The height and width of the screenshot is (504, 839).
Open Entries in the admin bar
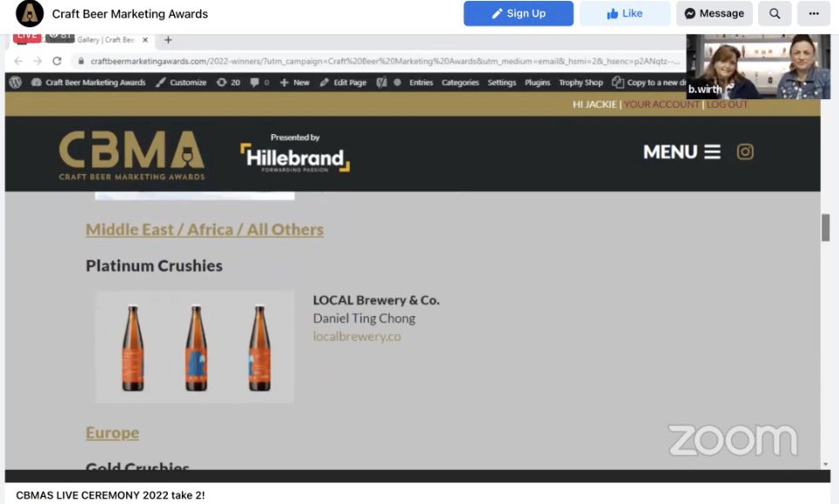coord(421,83)
